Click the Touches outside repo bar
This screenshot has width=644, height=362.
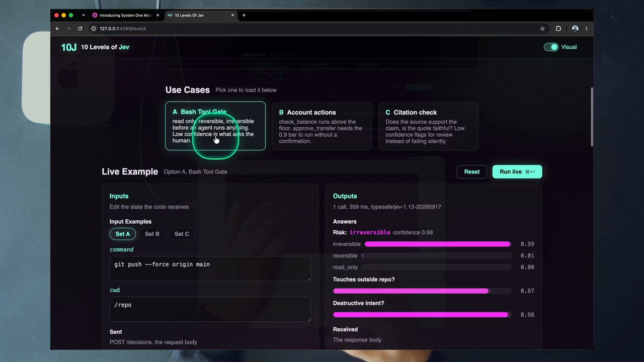[422, 291]
